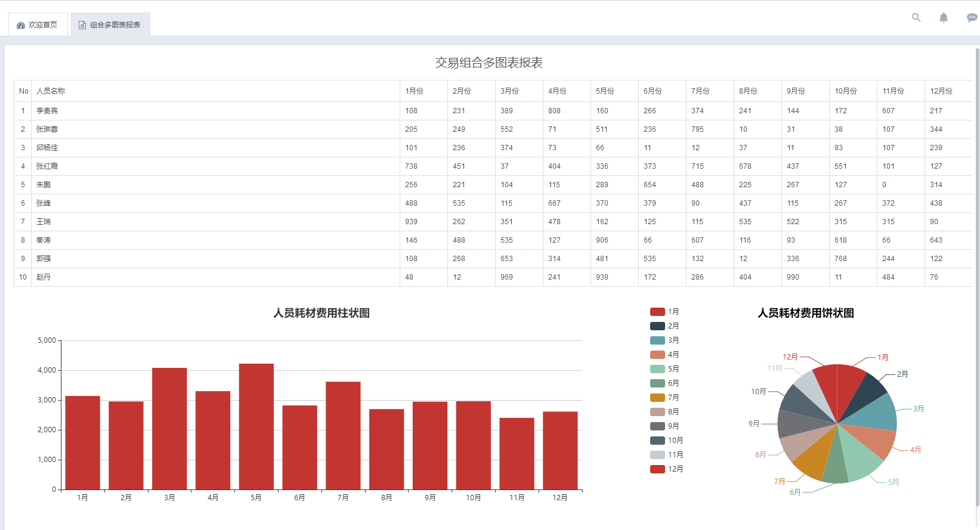Select the 组合多图表报表 tab
This screenshot has height=530, width=980.
[x=110, y=24]
